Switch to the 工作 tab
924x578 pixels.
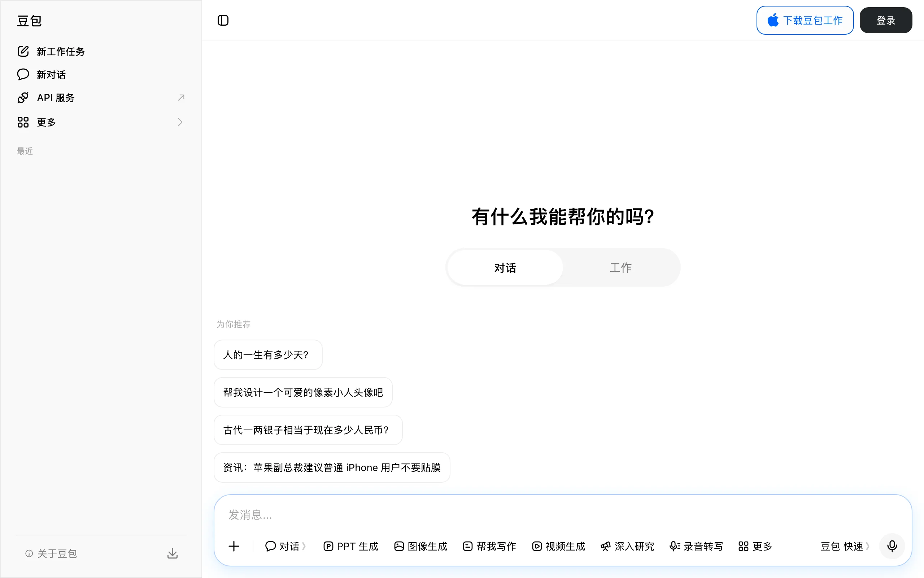point(620,268)
